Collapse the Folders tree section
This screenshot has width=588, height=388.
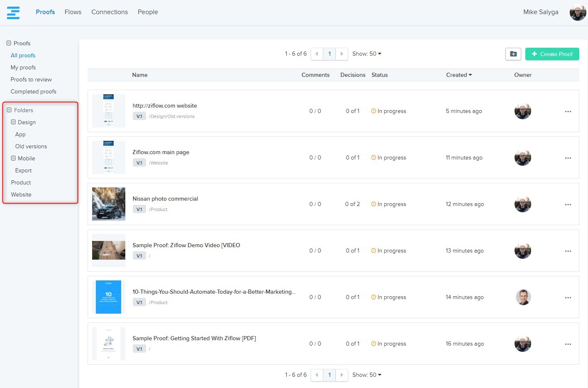(x=9, y=110)
